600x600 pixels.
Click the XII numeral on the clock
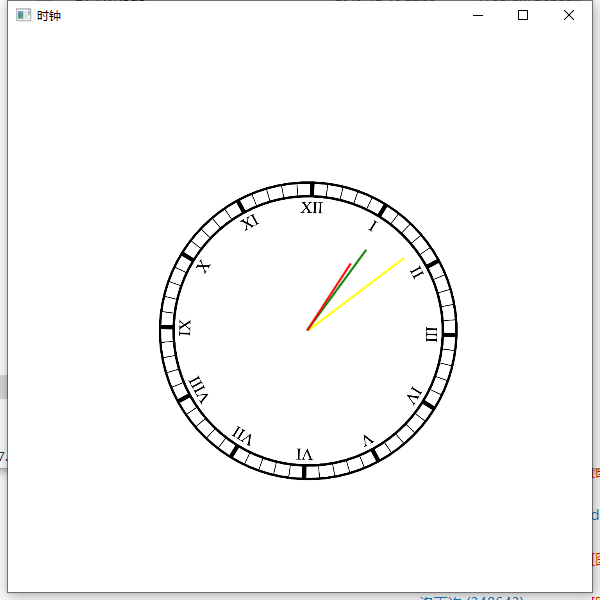pos(312,208)
